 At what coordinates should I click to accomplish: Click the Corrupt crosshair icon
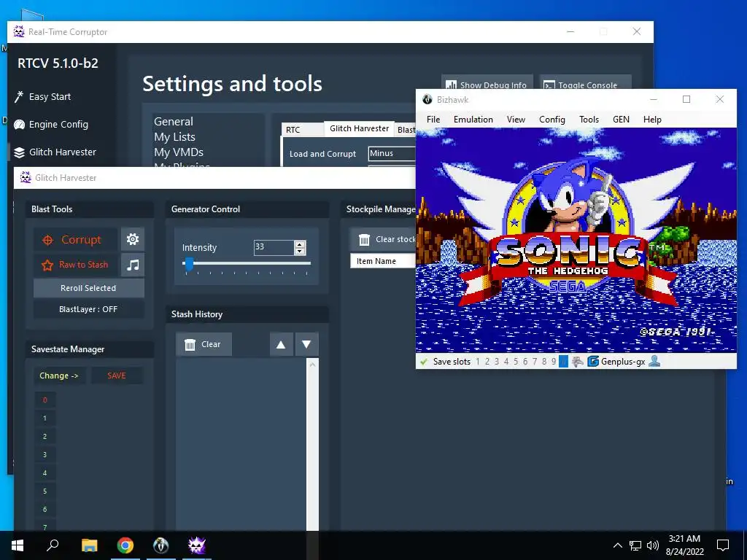pos(47,240)
